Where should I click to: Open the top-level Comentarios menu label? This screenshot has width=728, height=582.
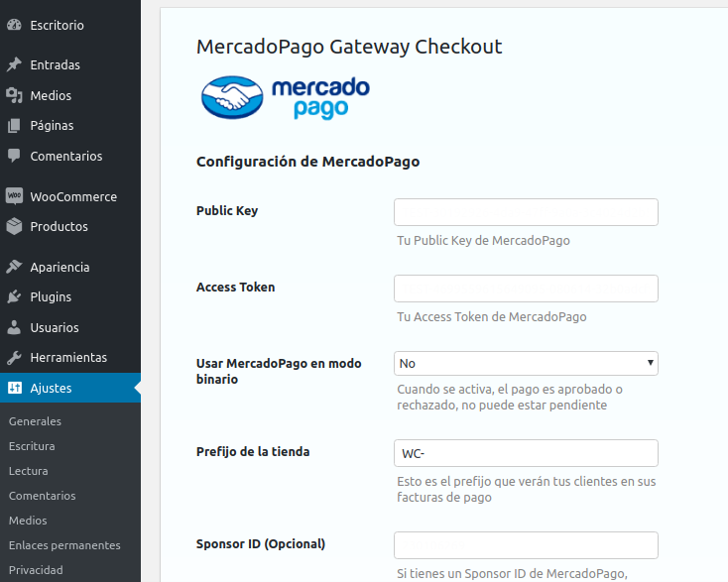pyautogui.click(x=65, y=156)
